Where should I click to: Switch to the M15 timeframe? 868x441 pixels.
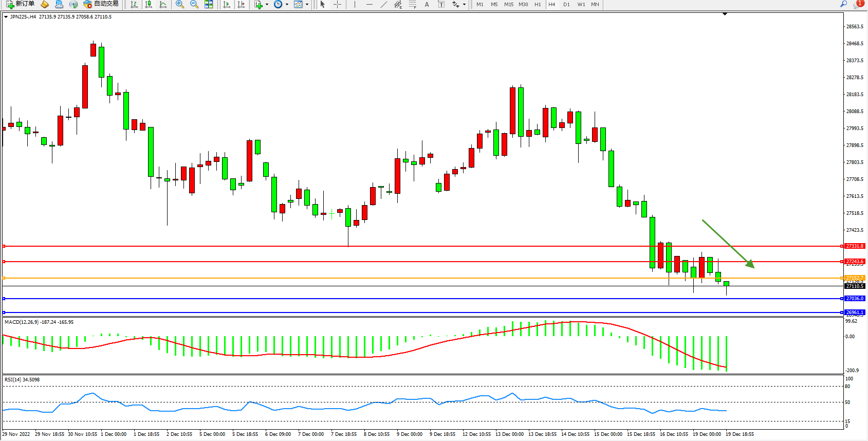[x=509, y=4]
